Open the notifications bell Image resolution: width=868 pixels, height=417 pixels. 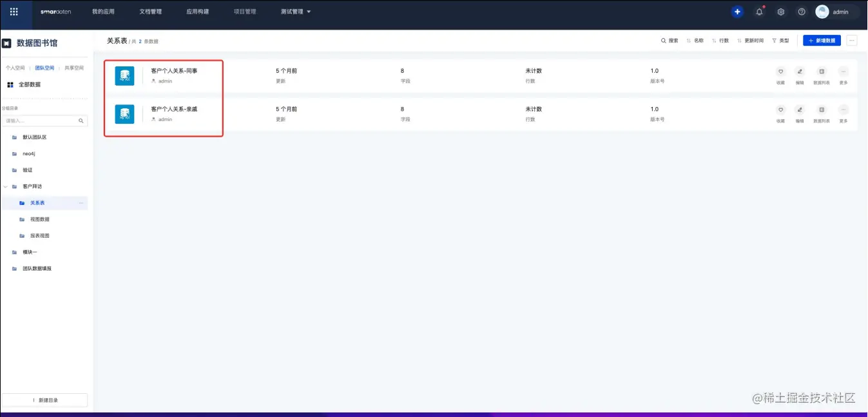click(x=760, y=12)
